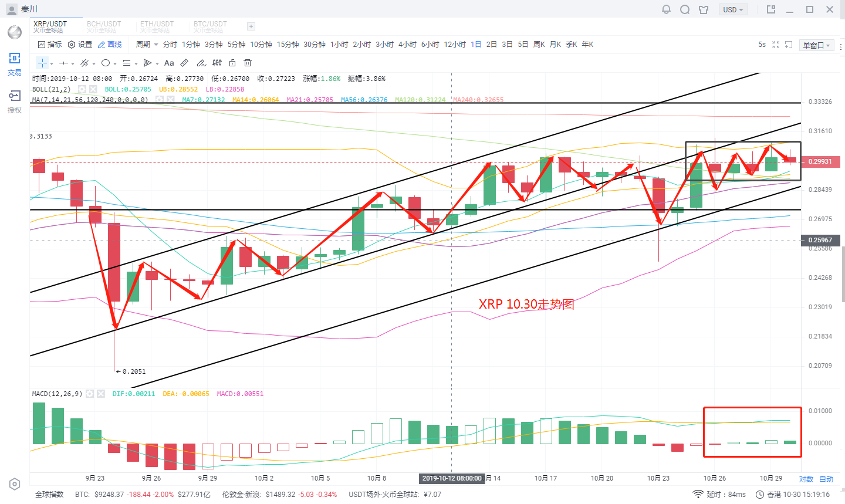Select the 周K weekly timeframe
This screenshot has height=504, width=845.
(x=539, y=45)
